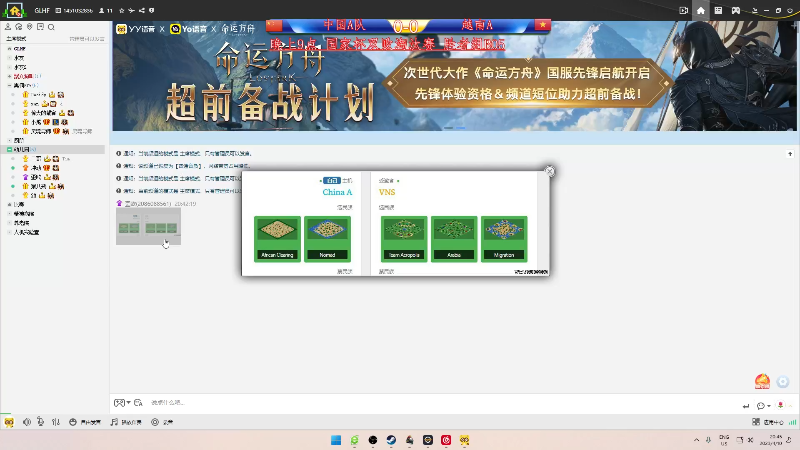Click the Yo语音 logo on the banner

(189, 29)
